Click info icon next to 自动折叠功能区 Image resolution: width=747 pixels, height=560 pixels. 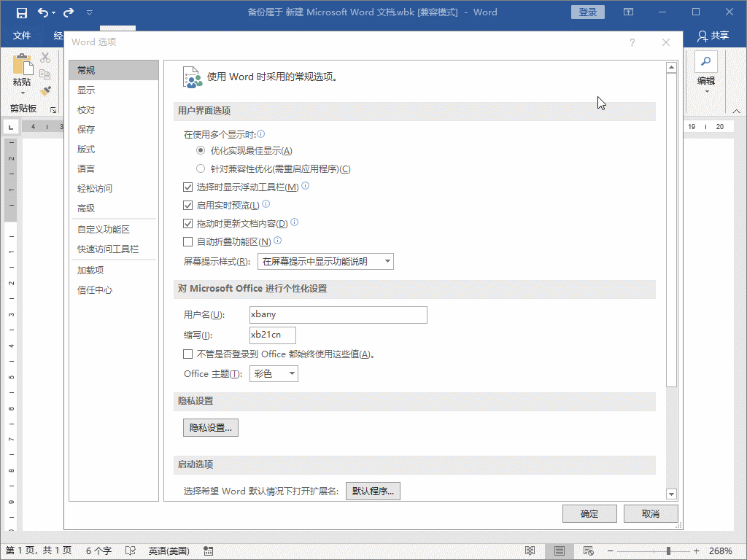278,240
